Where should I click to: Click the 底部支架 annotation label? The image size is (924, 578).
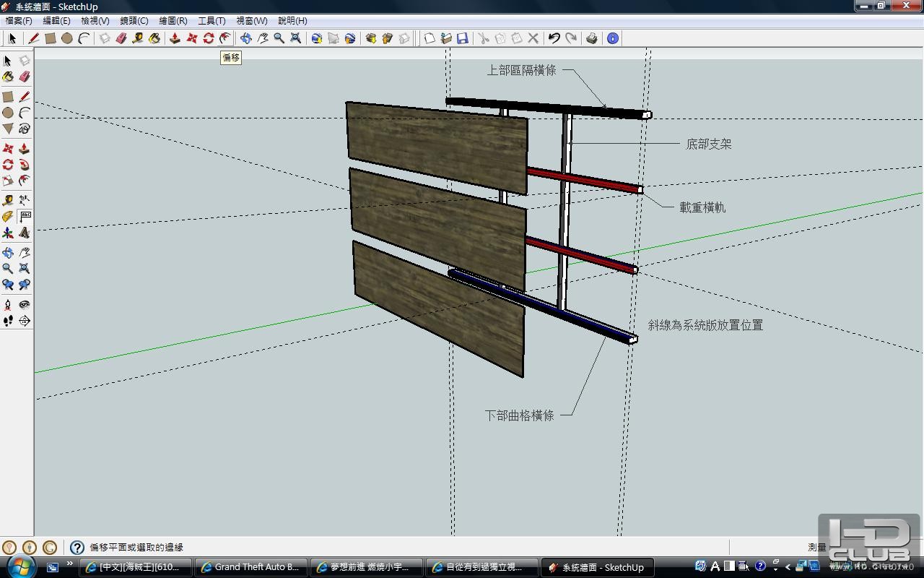point(708,144)
